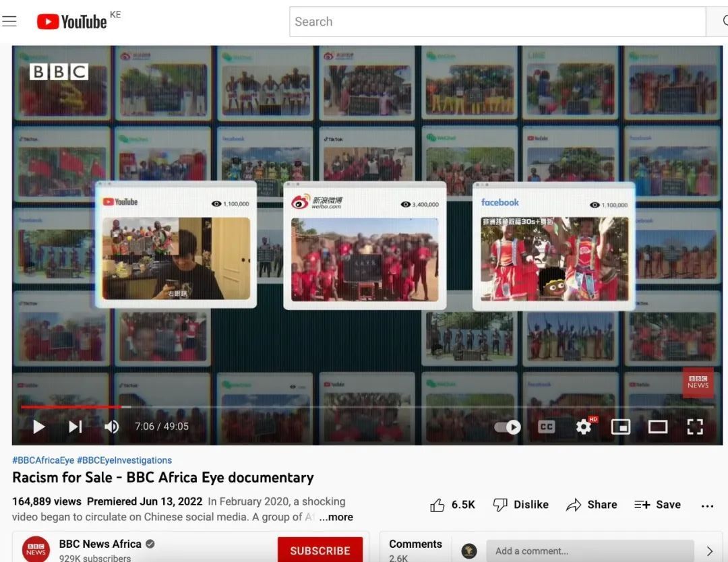Click the red video progress bar
The image size is (728, 562).
pos(71,407)
